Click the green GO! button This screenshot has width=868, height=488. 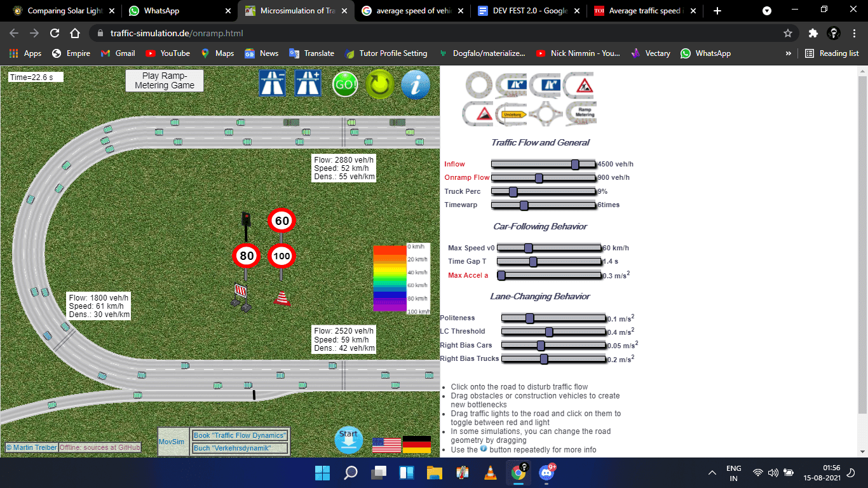click(345, 84)
